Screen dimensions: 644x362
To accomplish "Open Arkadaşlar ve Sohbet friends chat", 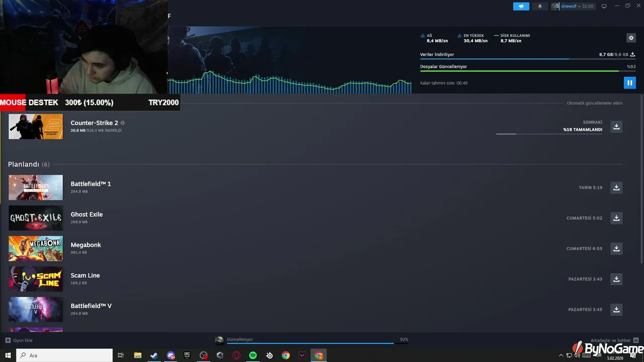I will 614,340.
